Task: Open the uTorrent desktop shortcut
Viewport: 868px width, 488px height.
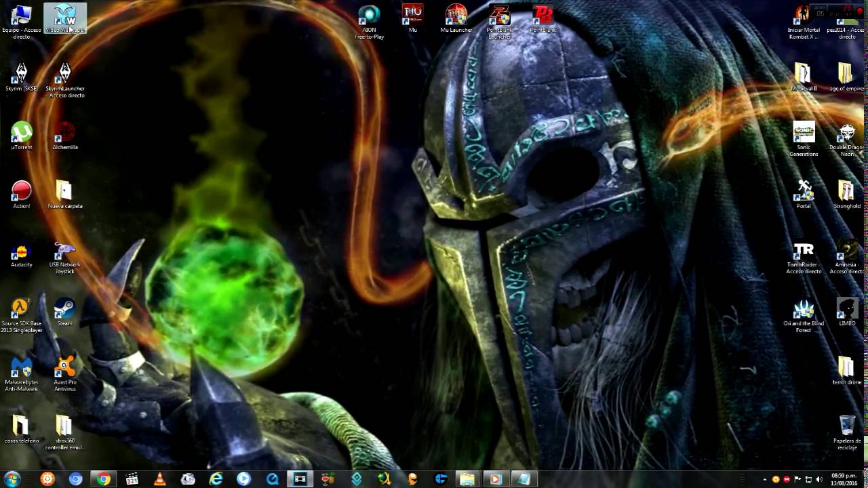Action: (22, 136)
